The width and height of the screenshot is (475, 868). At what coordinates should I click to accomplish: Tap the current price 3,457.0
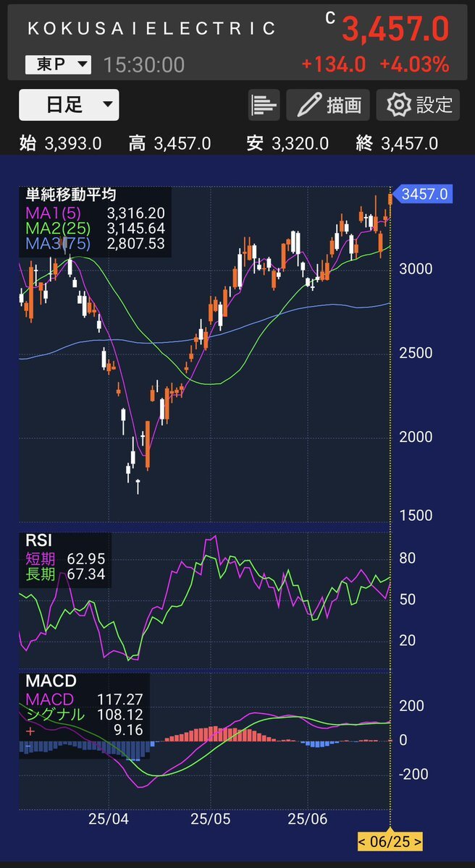tap(395, 30)
